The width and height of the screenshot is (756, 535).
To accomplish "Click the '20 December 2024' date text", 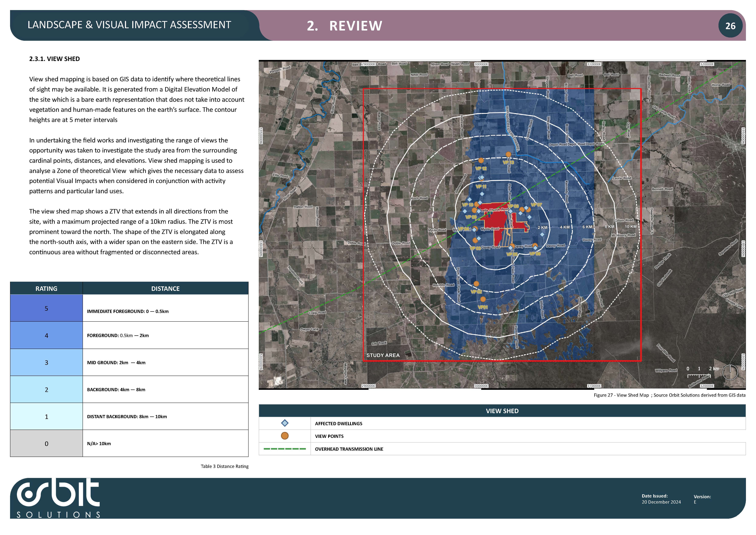I will pos(661,502).
